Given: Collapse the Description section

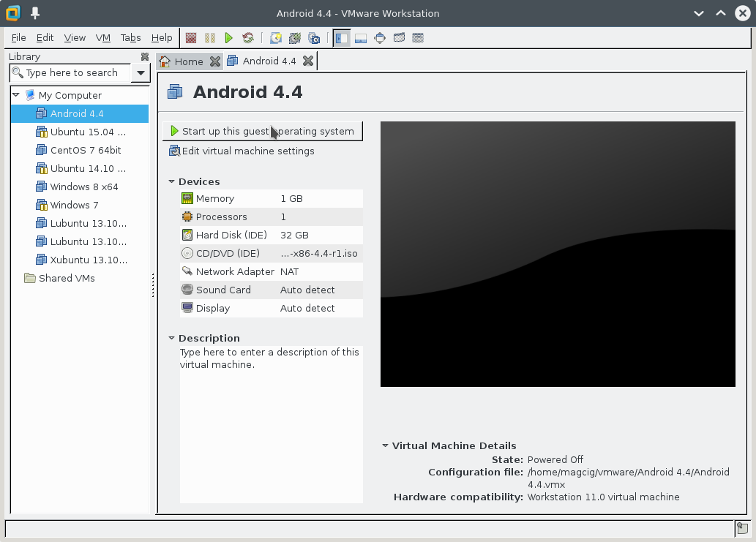Looking at the screenshot, I should (171, 338).
